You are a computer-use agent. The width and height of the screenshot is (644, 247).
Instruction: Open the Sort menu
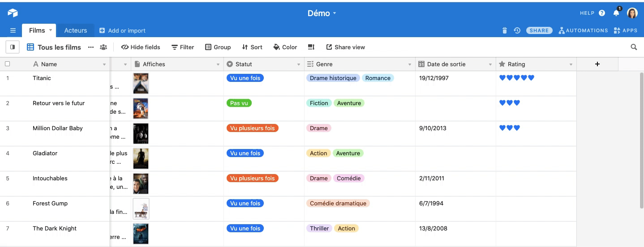click(x=252, y=47)
